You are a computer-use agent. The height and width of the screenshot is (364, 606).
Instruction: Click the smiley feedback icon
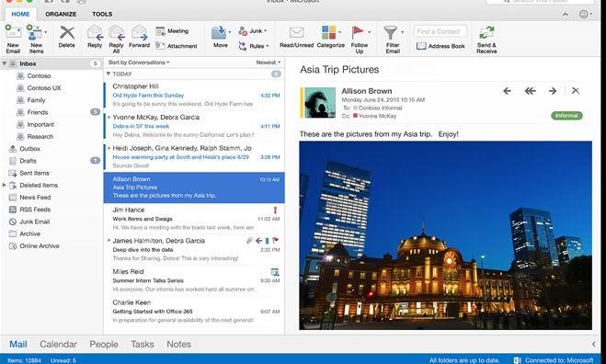tap(584, 15)
